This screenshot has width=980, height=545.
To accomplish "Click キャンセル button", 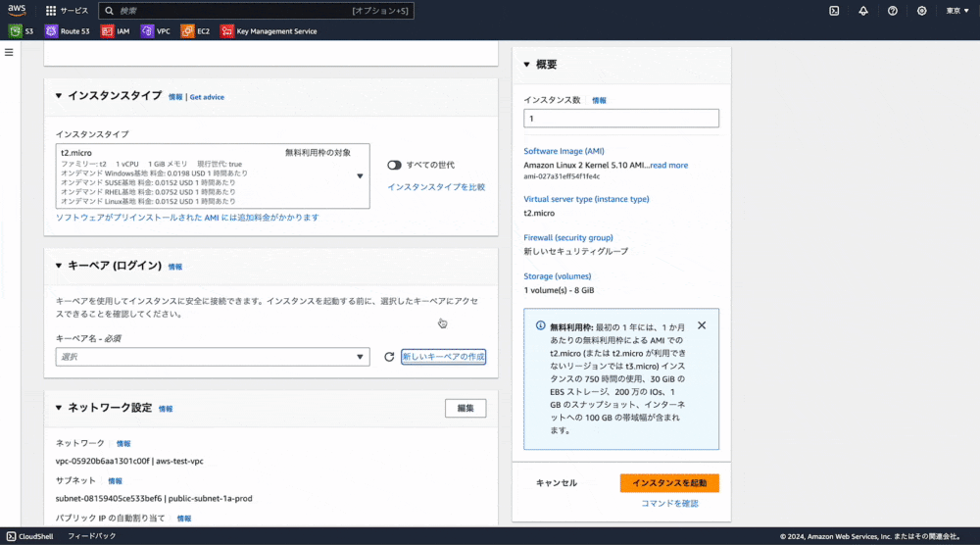I will (x=557, y=483).
